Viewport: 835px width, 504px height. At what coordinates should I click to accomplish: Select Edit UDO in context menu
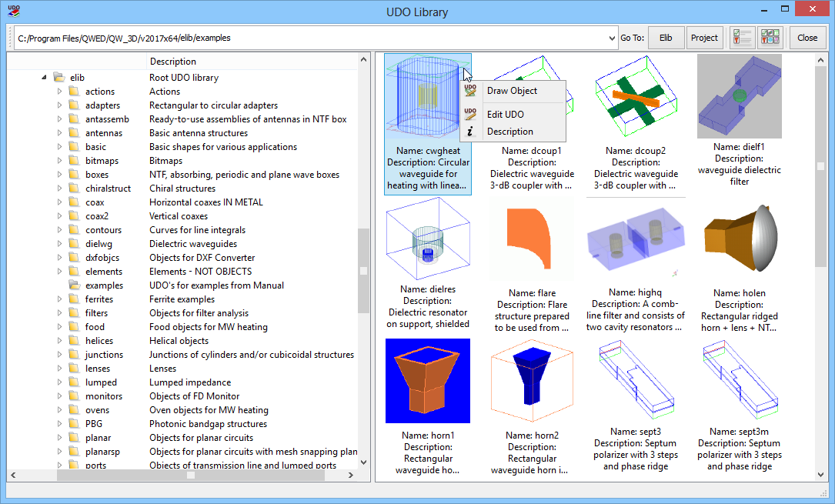click(505, 115)
